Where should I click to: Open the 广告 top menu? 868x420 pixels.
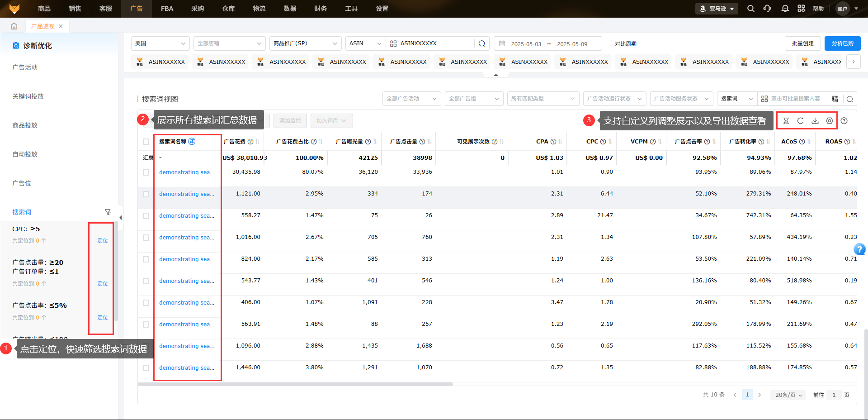click(x=136, y=9)
